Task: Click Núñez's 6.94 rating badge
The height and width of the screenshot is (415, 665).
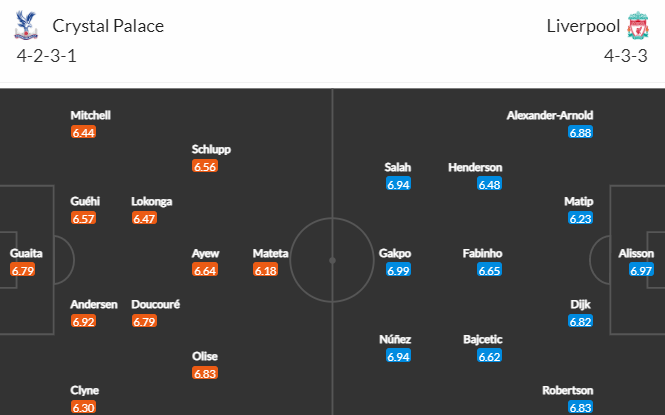Action: [398, 356]
